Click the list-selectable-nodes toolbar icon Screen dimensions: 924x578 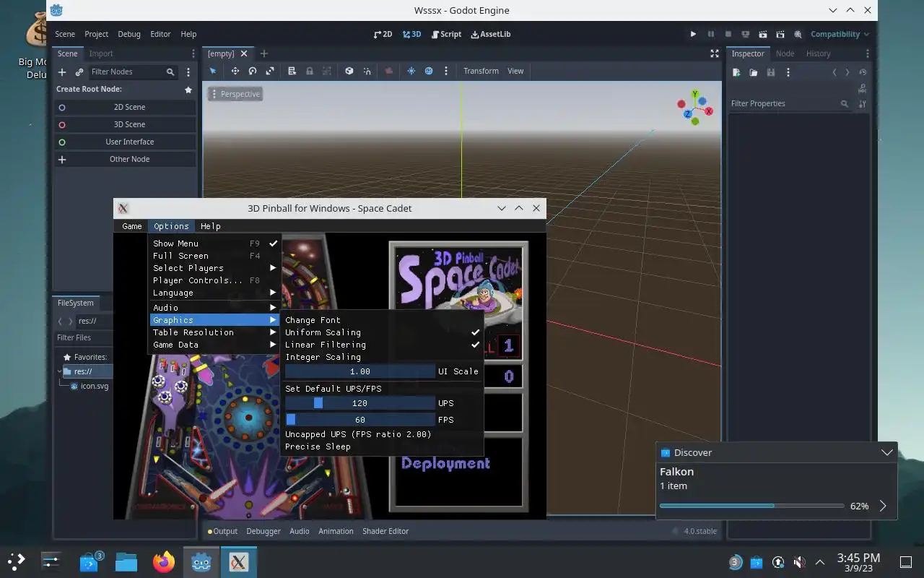pos(292,71)
